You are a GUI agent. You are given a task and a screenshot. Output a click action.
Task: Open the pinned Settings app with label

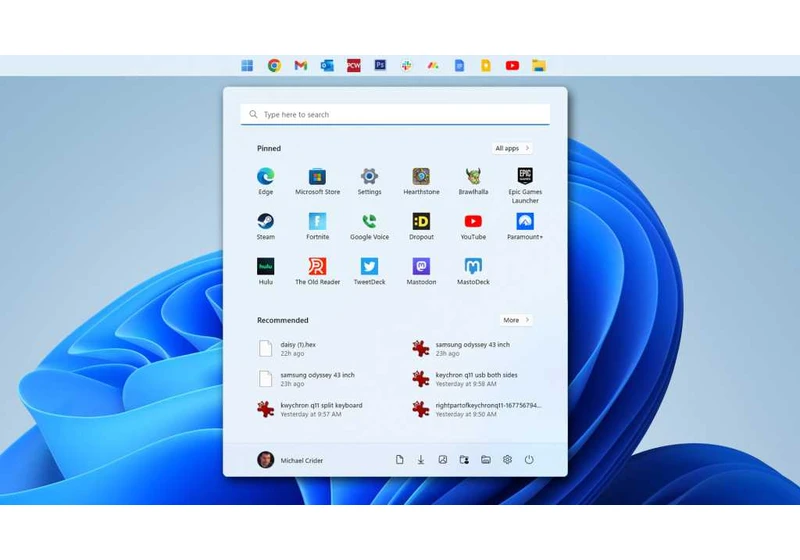(x=369, y=182)
